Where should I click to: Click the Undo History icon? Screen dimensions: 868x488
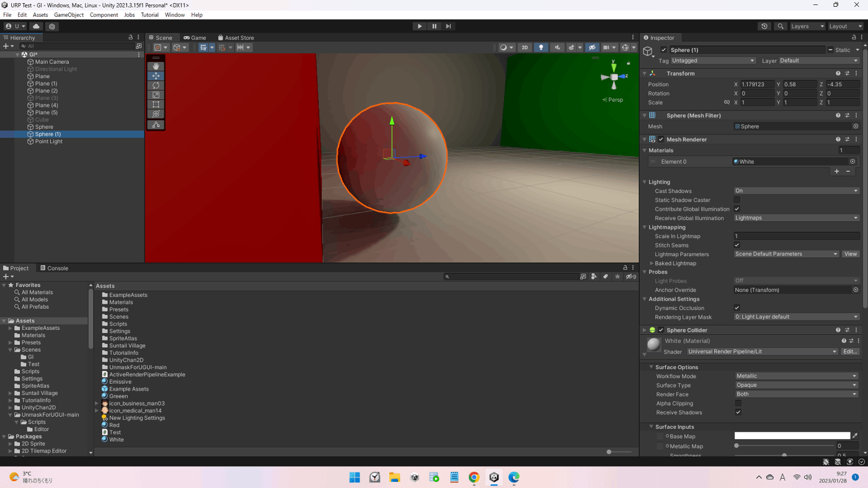click(x=764, y=26)
